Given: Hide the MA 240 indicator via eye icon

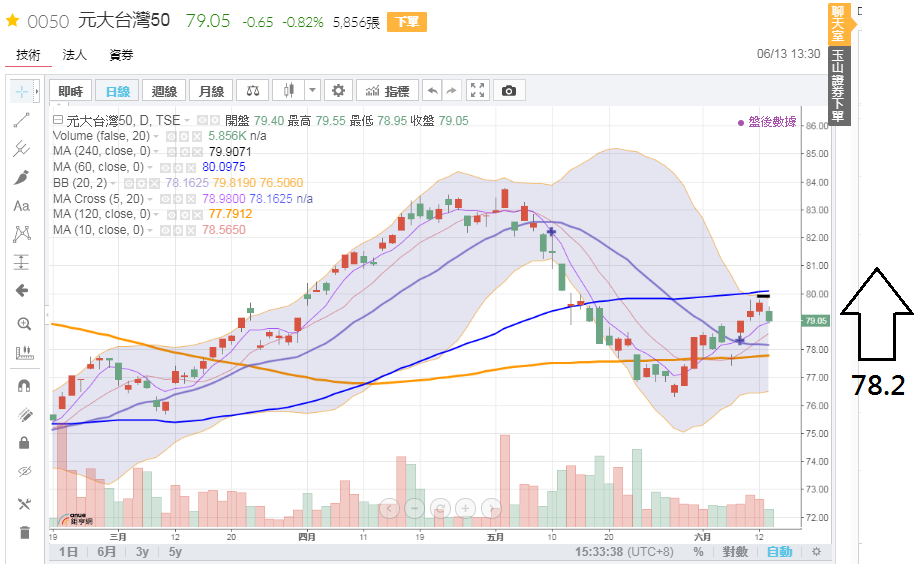Looking at the screenshot, I should pos(172,151).
